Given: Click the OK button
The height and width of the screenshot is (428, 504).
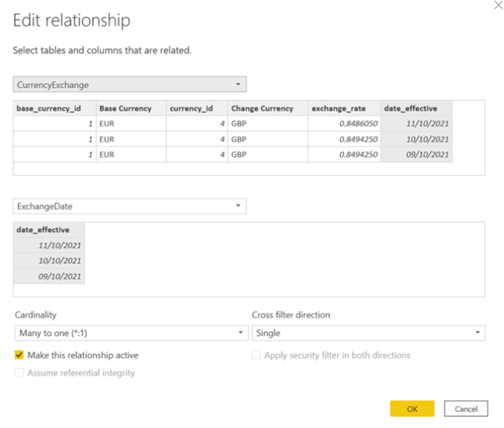Looking at the screenshot, I should [412, 408].
